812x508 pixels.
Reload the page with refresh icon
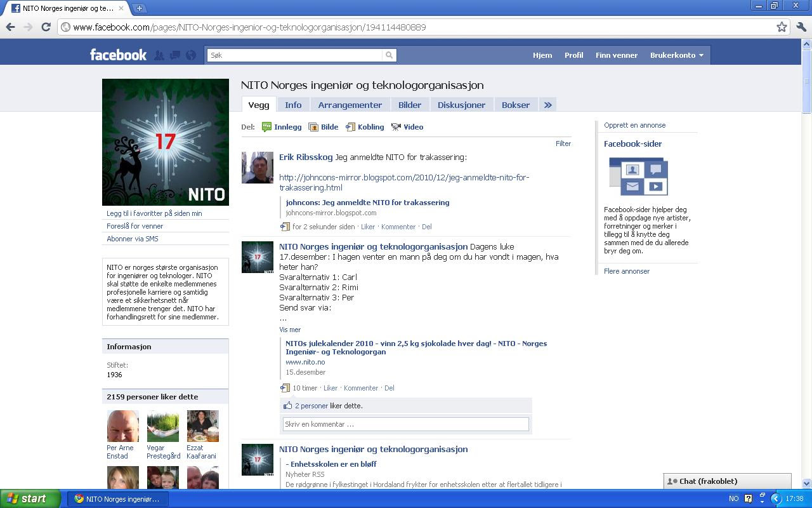pyautogui.click(x=46, y=27)
